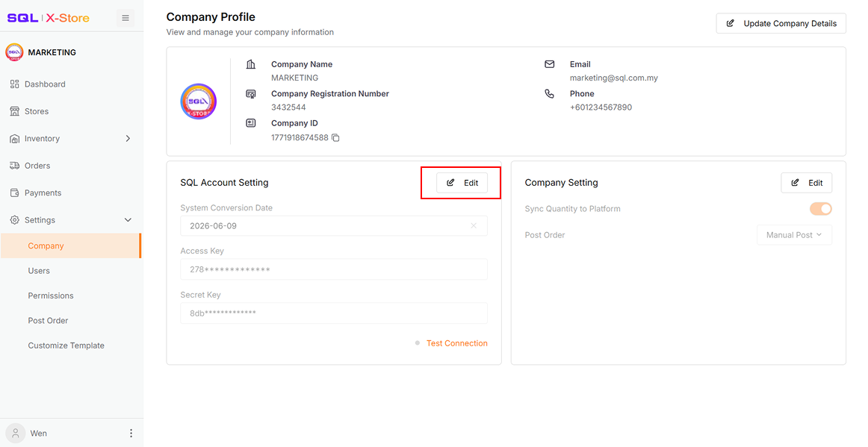Click the Update Company Details button

click(781, 23)
